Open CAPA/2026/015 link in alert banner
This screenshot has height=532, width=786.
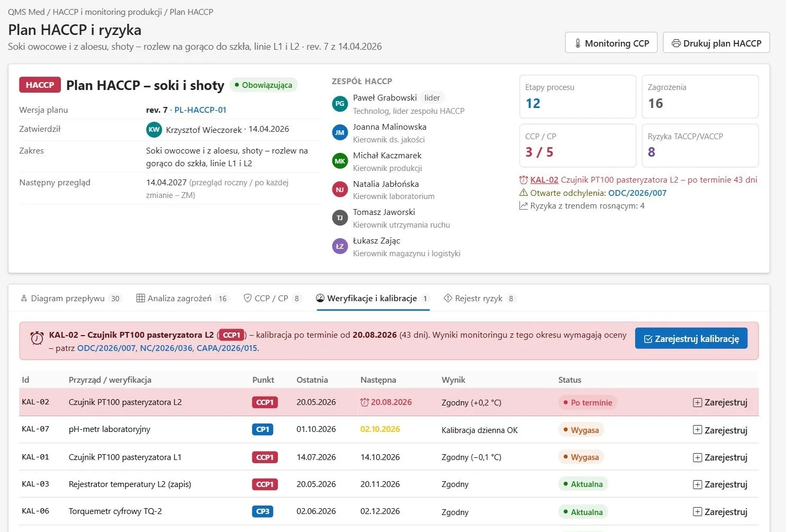pos(227,348)
